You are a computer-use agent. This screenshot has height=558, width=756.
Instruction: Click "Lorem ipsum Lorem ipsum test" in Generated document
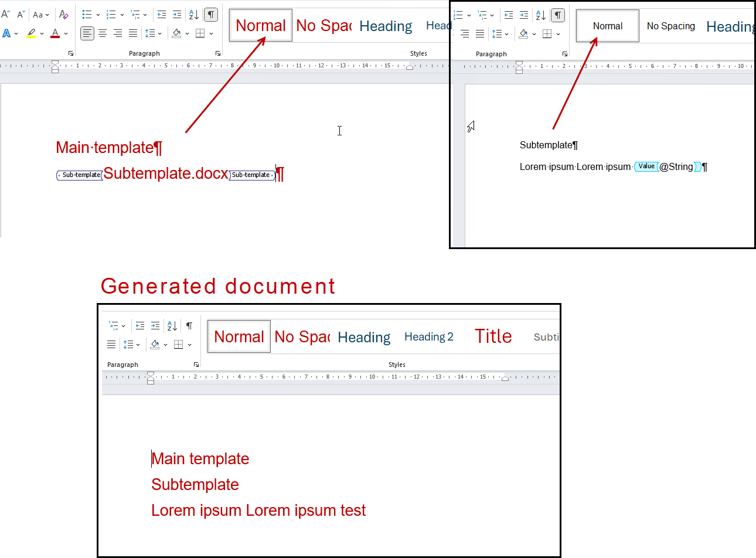coord(258,511)
